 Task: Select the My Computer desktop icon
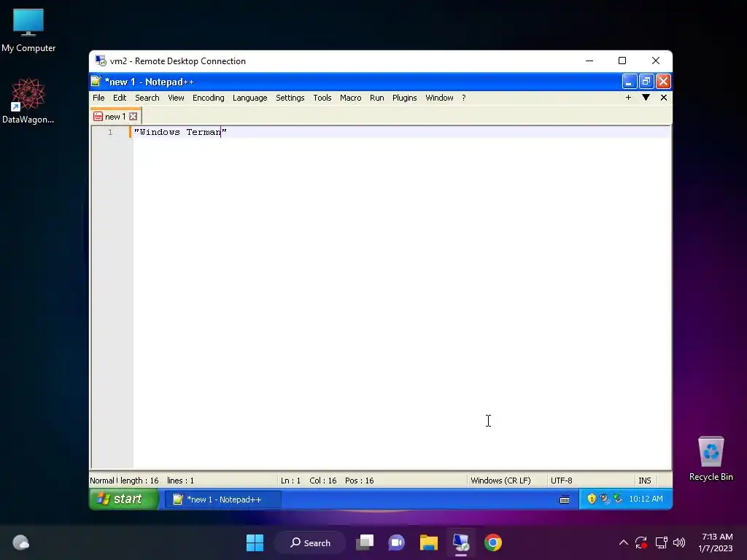[28, 31]
